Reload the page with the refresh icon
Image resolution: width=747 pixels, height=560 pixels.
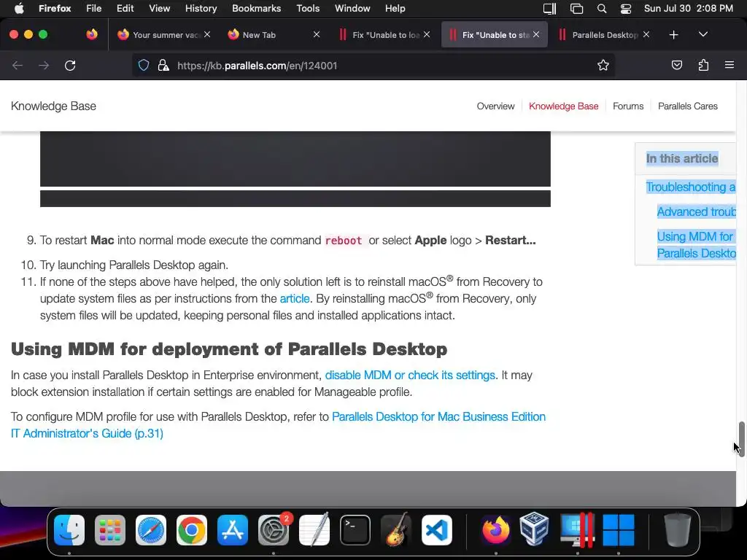point(70,65)
